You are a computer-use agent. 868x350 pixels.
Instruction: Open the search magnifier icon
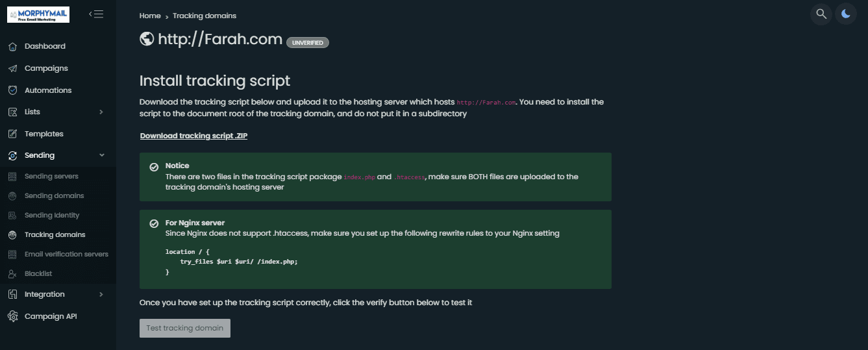point(821,14)
